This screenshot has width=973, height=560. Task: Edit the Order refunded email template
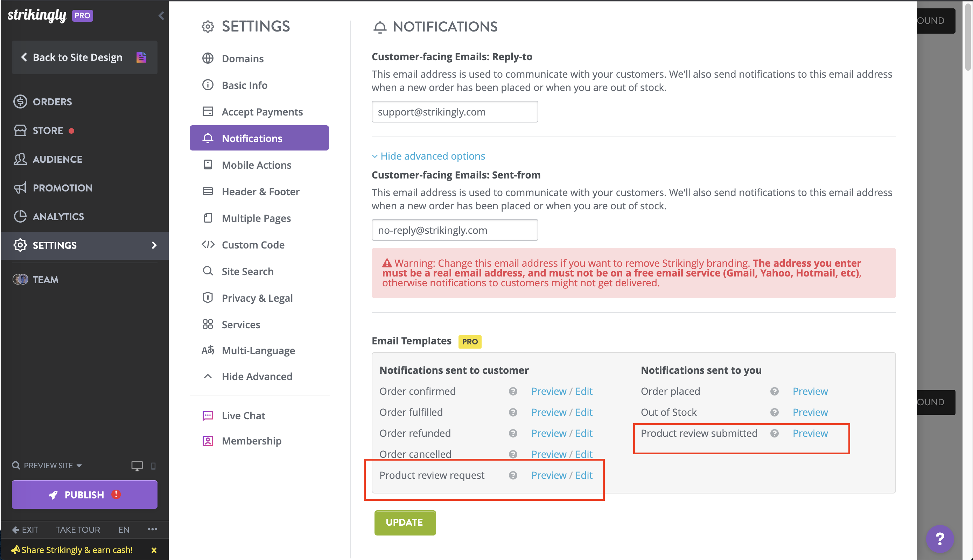tap(584, 433)
